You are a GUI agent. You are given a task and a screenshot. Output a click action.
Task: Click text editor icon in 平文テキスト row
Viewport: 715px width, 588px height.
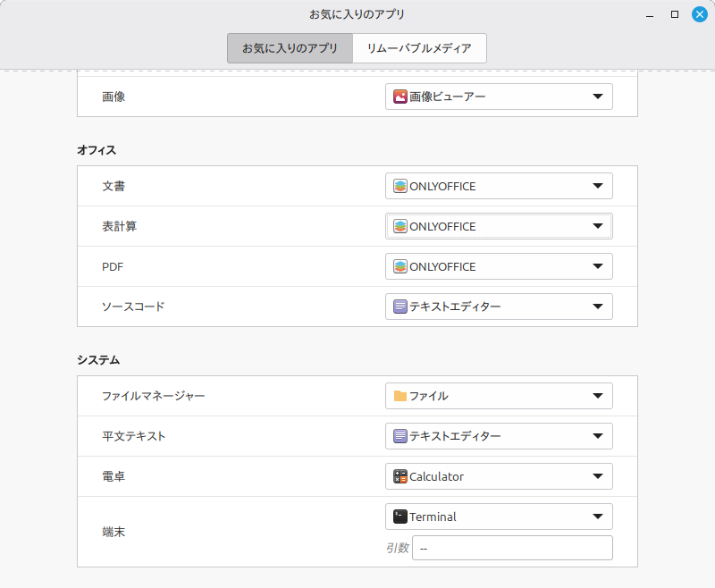tap(400, 436)
